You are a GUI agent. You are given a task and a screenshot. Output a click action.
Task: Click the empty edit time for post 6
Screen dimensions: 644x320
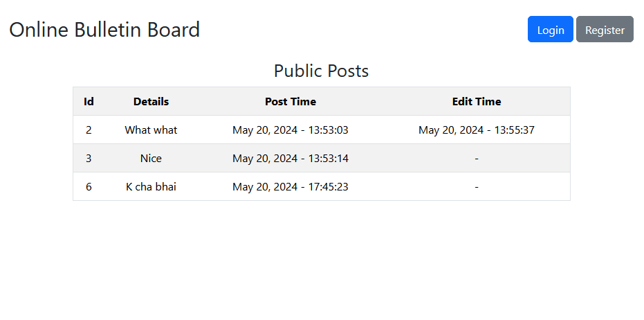coord(477,186)
